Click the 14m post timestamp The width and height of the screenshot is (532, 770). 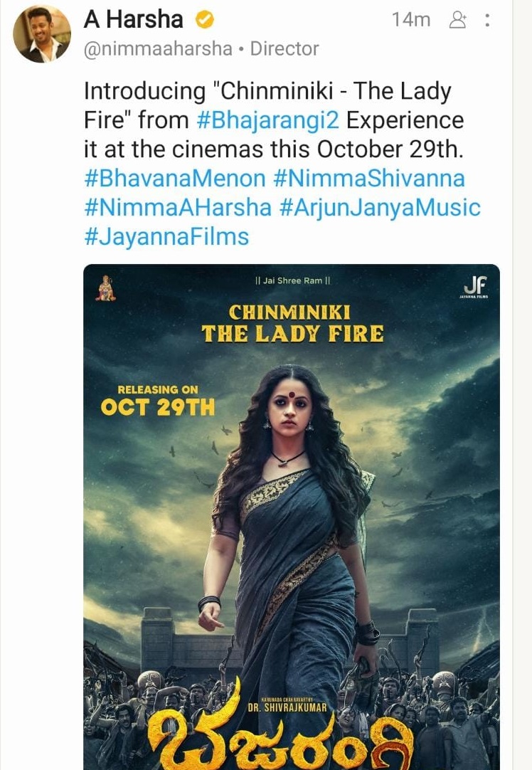411,20
